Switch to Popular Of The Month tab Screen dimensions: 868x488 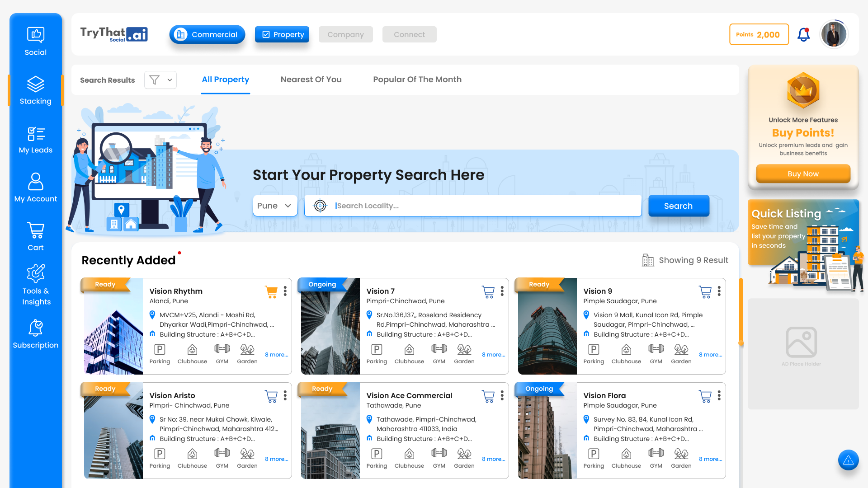tap(417, 80)
